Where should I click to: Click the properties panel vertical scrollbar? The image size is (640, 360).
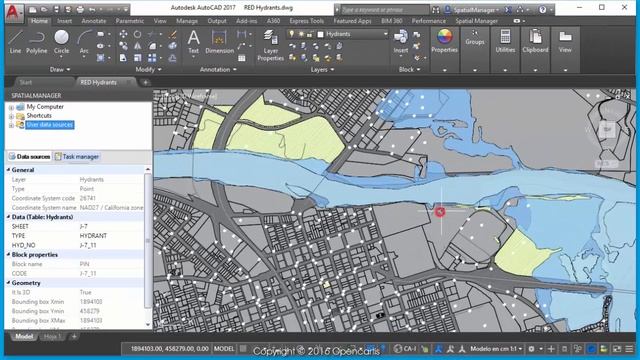point(148,240)
